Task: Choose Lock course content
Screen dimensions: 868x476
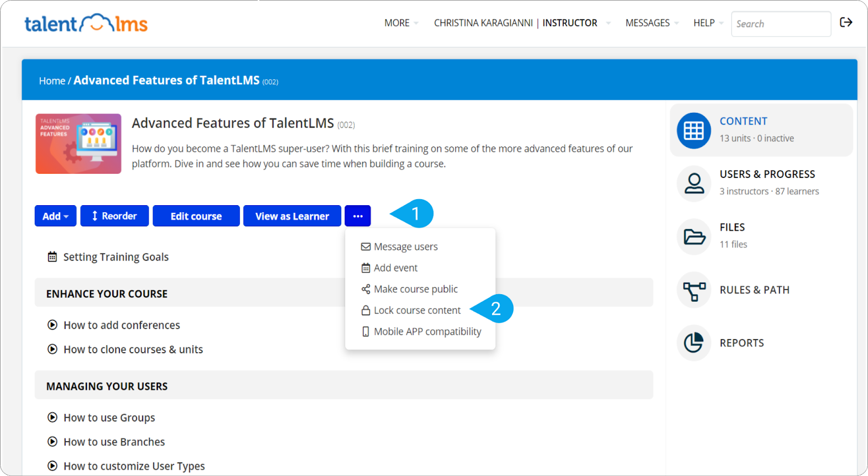Action: pyautogui.click(x=411, y=310)
